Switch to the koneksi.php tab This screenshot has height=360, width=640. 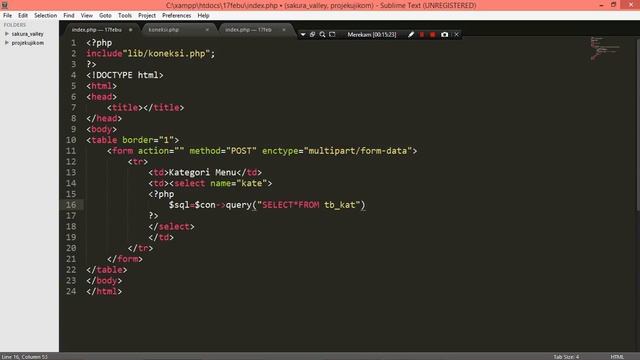(164, 30)
